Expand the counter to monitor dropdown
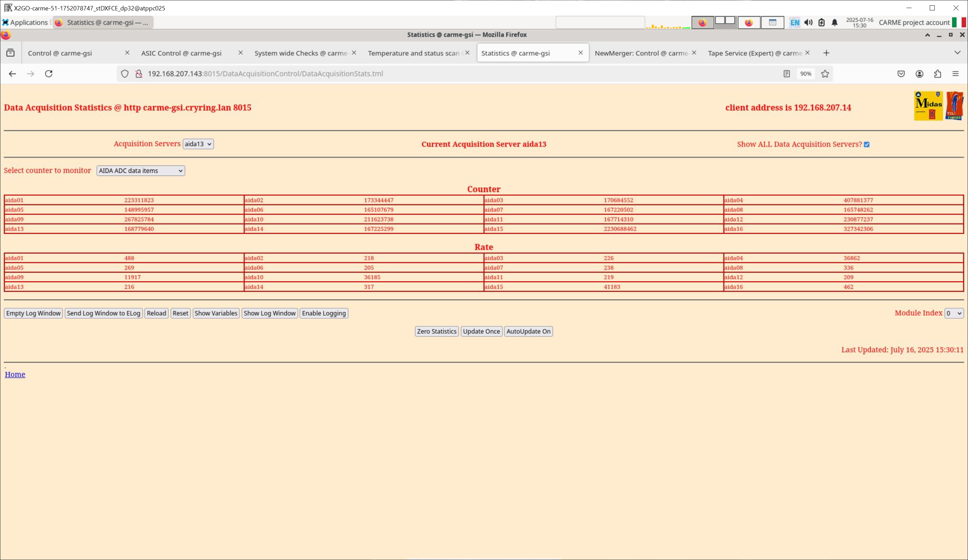The width and height of the screenshot is (968, 560). coord(141,171)
